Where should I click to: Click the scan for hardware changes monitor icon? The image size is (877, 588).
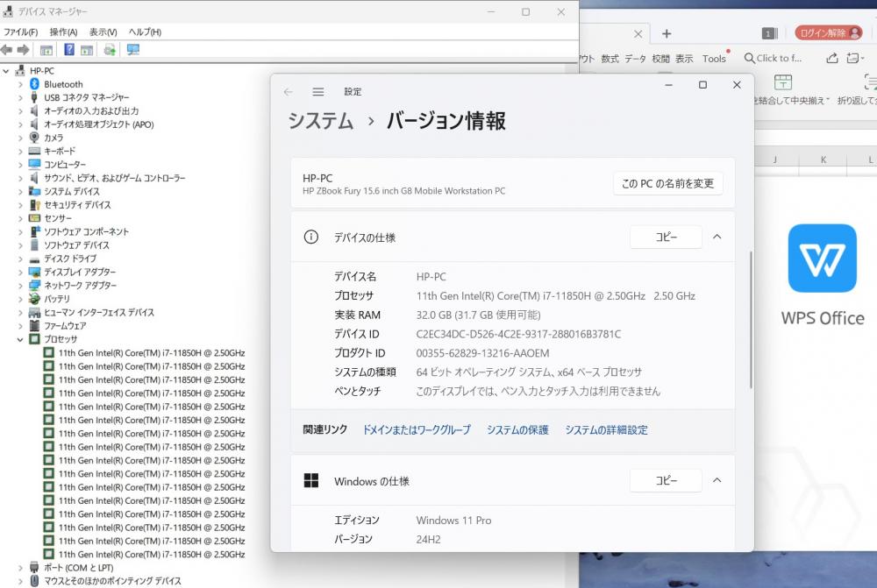click(x=133, y=50)
